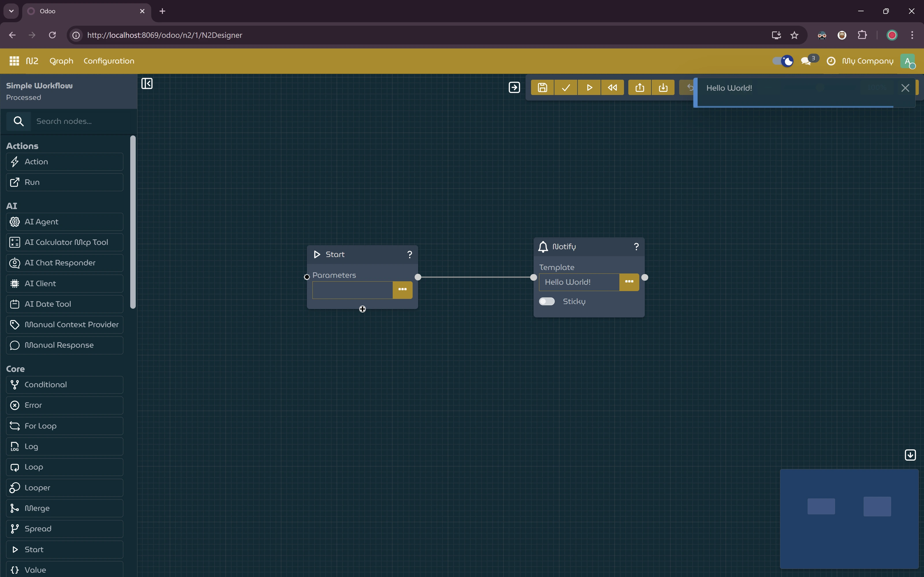Viewport: 924px width, 577px height.
Task: Click the export upload icon in toolbar
Action: point(640,88)
